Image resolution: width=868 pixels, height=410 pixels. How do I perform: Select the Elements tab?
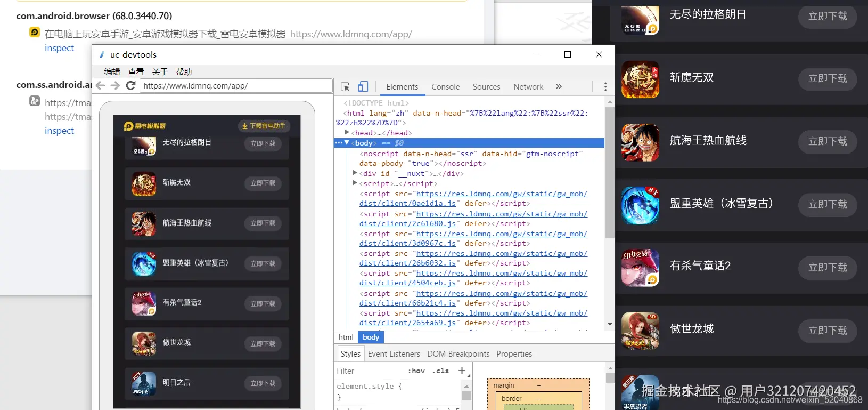(402, 87)
